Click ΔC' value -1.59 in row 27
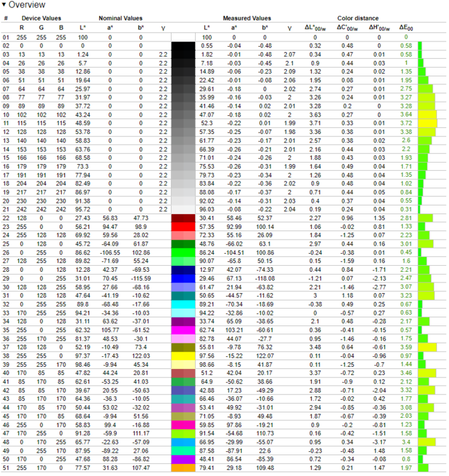 click(x=347, y=261)
